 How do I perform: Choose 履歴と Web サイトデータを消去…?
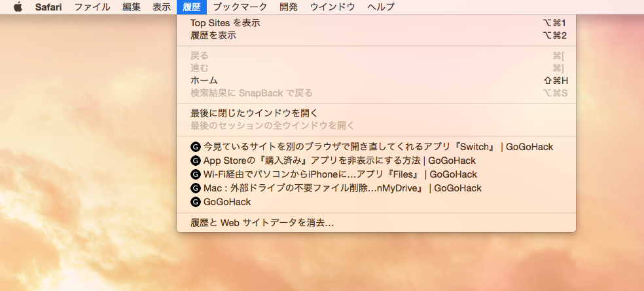point(376,223)
